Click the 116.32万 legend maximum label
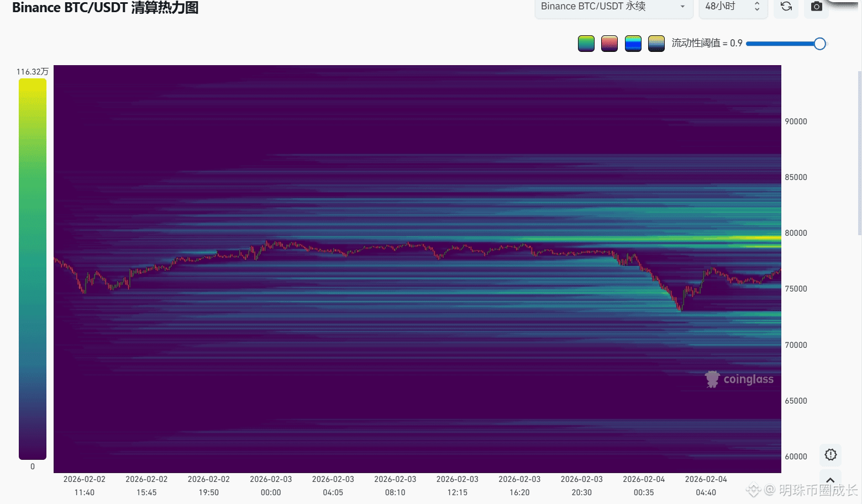862x504 pixels. 32,72
